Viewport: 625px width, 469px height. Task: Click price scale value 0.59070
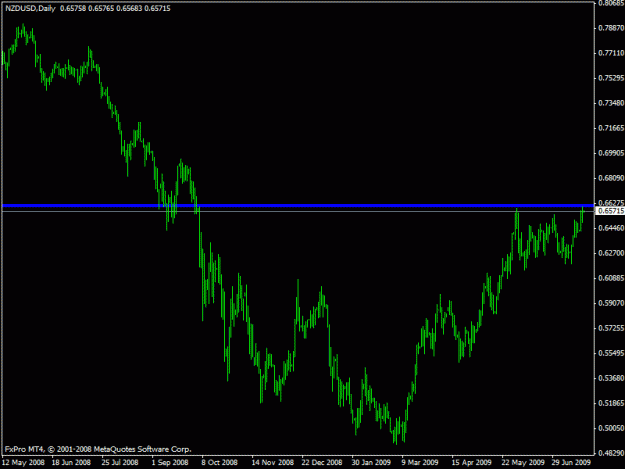[x=611, y=303]
